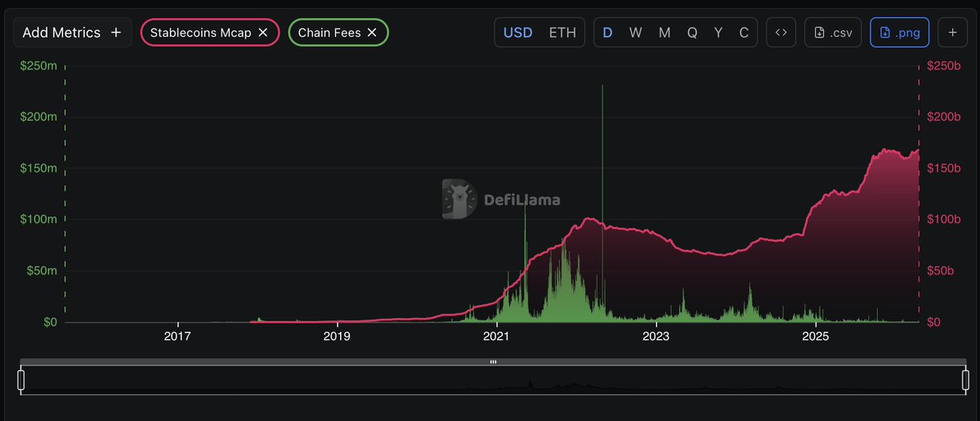
Task: Choose Yearly (Y) grouping
Action: (x=718, y=33)
